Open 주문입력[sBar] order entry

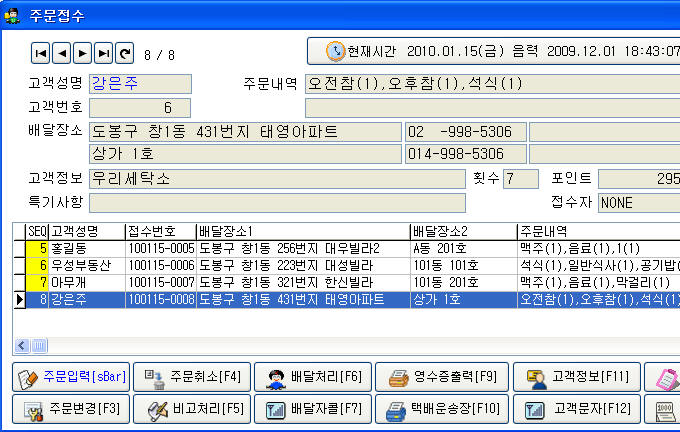tap(71, 377)
